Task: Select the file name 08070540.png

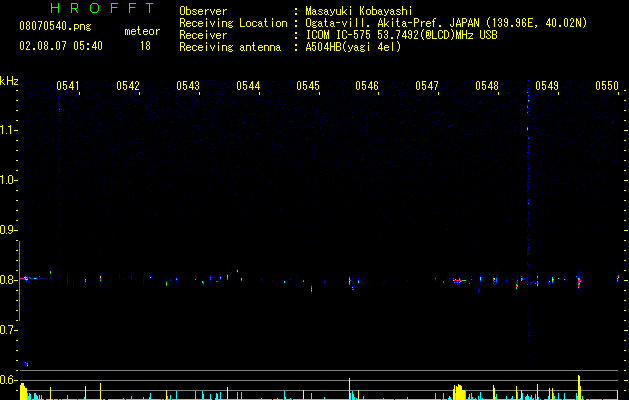Action: click(x=55, y=27)
